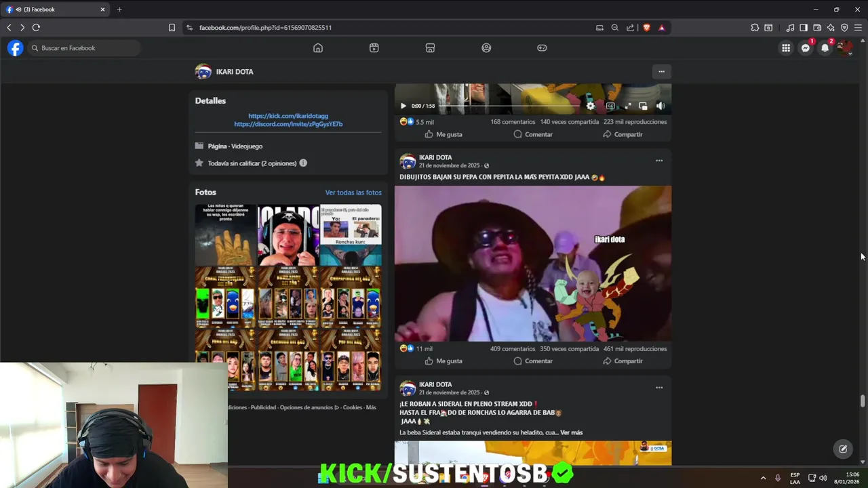
Task: Open the discord.com invite link
Action: point(288,124)
